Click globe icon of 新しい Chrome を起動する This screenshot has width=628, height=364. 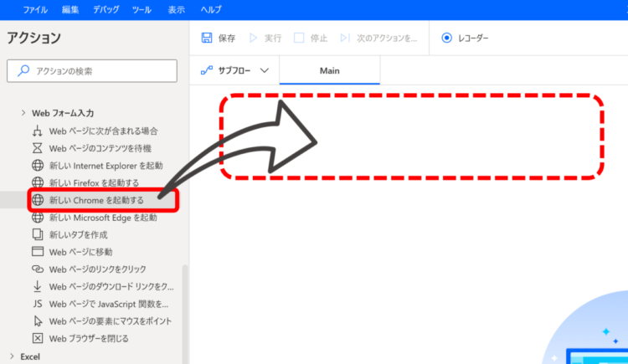pyautogui.click(x=38, y=200)
